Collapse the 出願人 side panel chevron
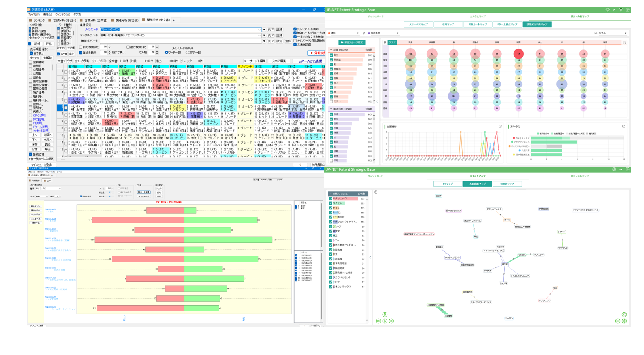Screen dimensions: 644x355 (x=370, y=258)
